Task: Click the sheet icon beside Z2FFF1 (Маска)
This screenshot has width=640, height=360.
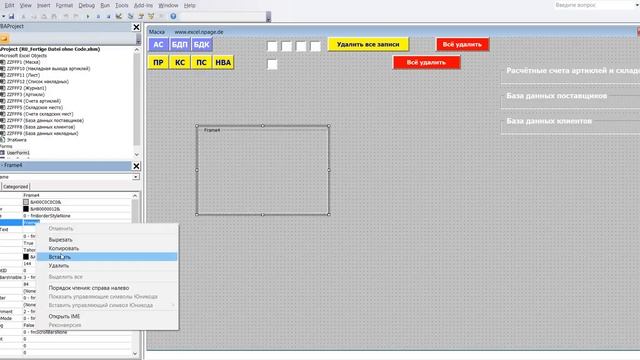Action: [3, 62]
